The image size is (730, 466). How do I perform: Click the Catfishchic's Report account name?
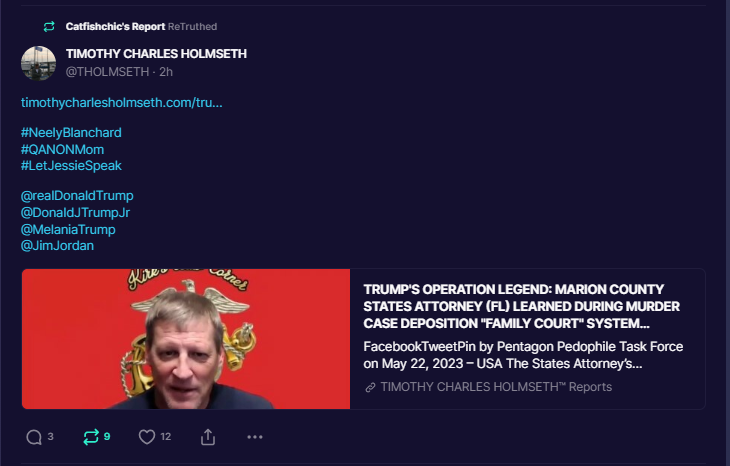115,27
